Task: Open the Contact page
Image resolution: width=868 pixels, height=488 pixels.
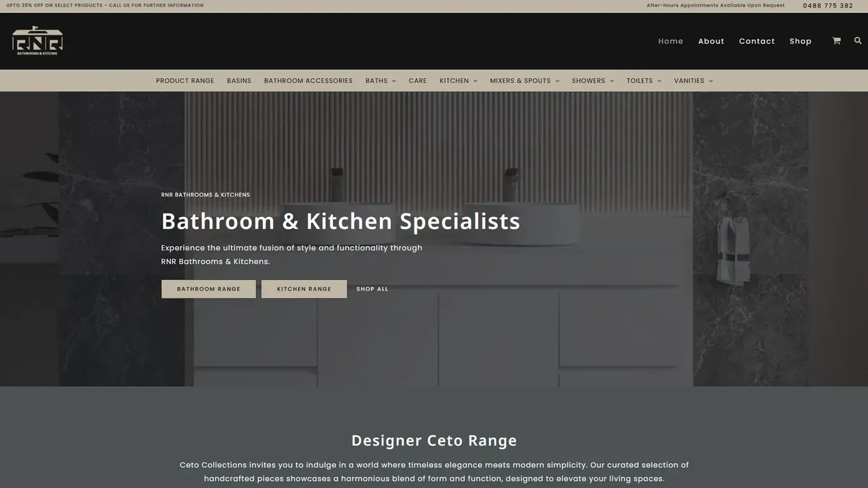Action: (757, 41)
